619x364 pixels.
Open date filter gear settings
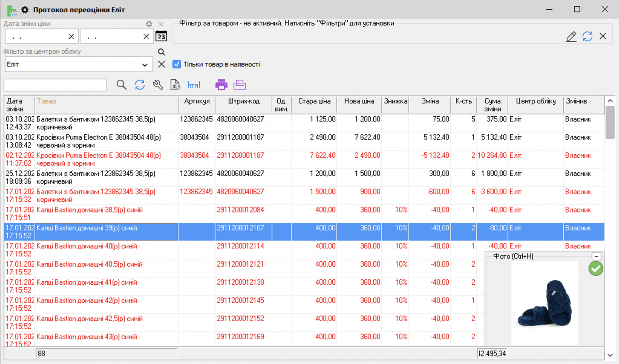pyautogui.click(x=149, y=24)
